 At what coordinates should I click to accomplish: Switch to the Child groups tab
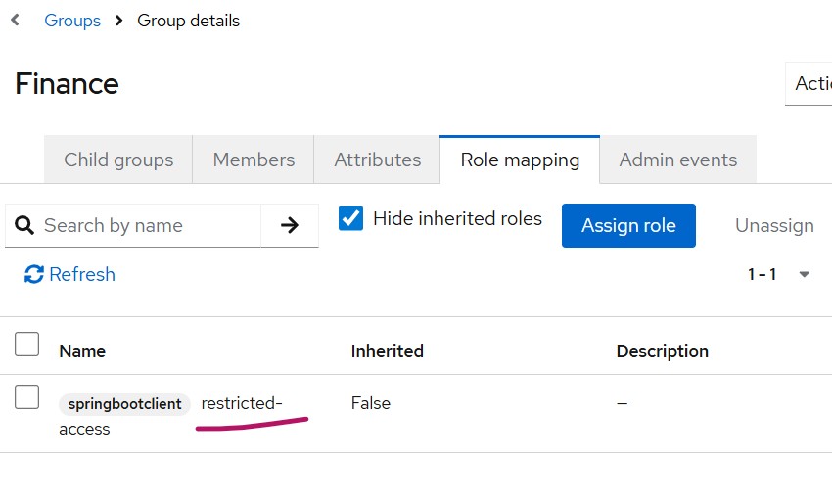click(x=118, y=160)
